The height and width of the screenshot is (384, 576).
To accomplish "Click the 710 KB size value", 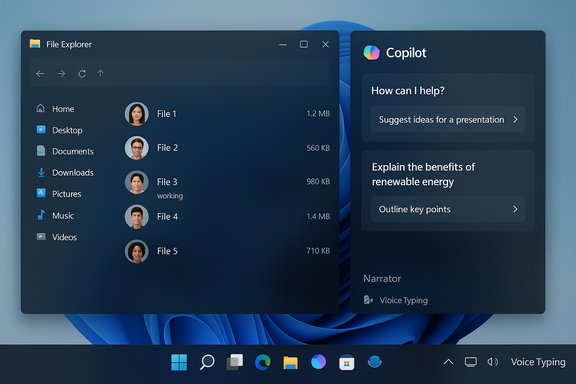I will pos(318,251).
